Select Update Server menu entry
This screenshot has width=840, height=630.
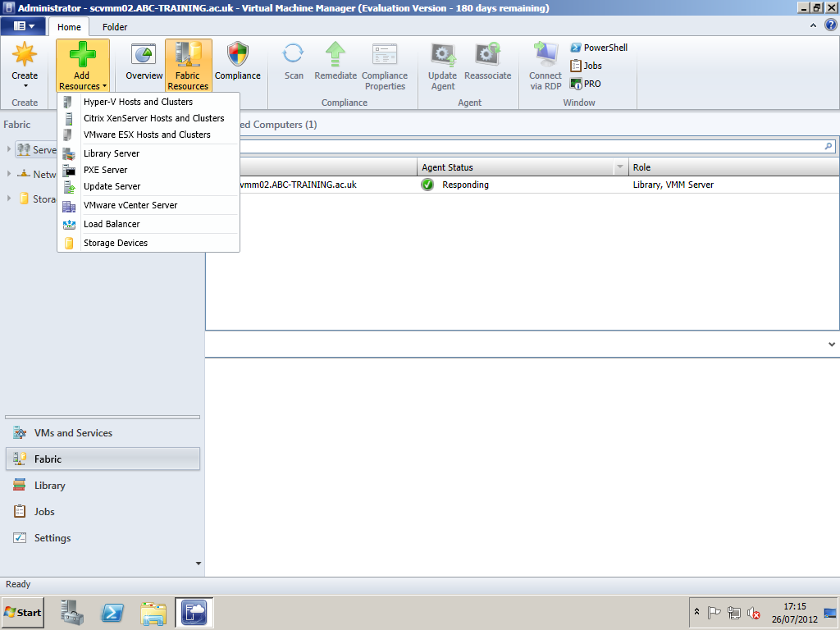pyautogui.click(x=148, y=186)
